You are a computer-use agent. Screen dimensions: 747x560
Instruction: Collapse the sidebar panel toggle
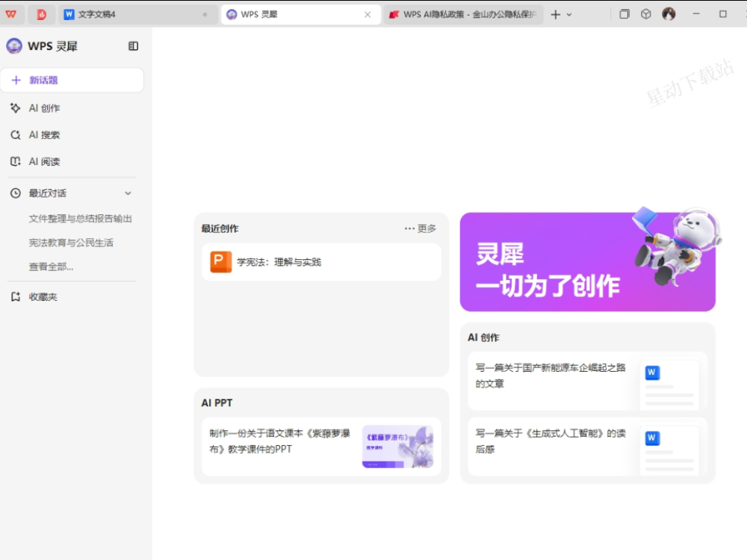(x=134, y=46)
